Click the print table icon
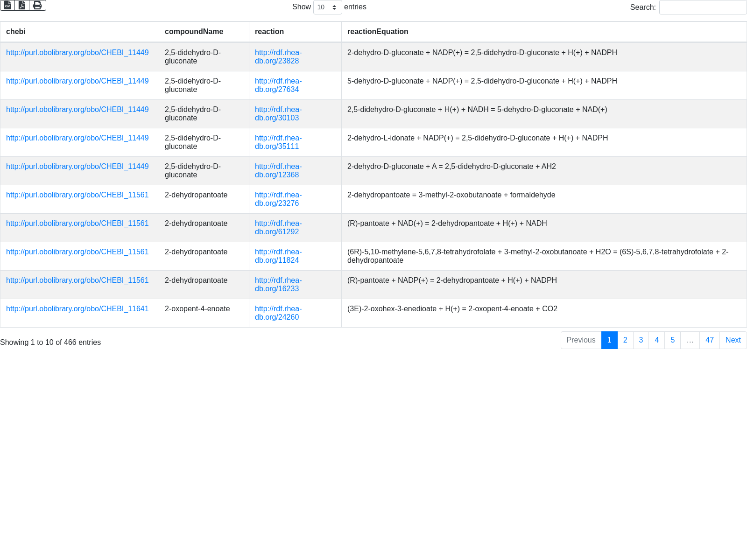The width and height of the screenshot is (747, 560). (37, 5)
